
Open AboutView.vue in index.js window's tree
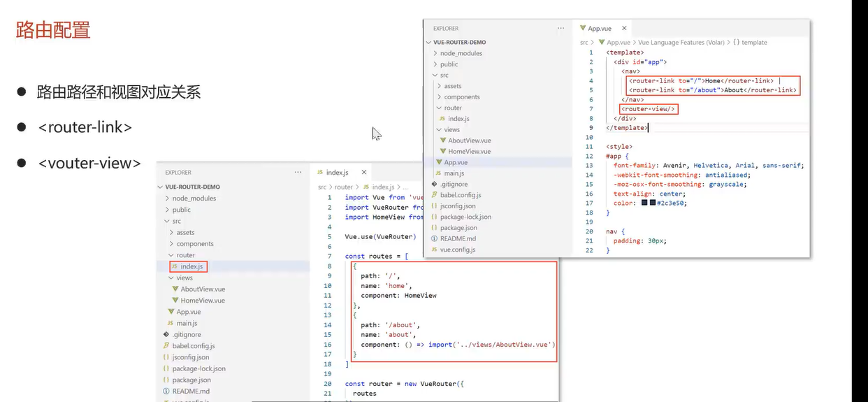pos(203,289)
